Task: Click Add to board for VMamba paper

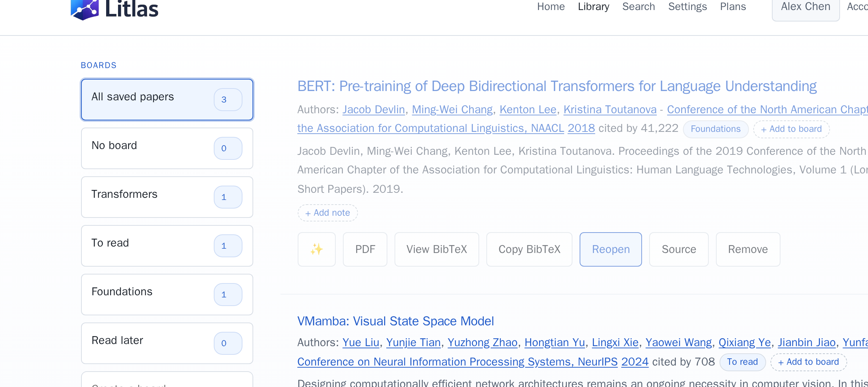Action: [x=808, y=362]
